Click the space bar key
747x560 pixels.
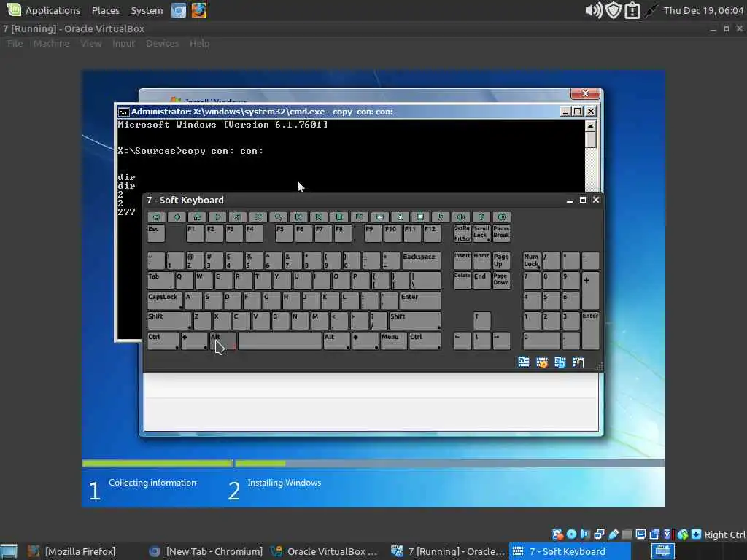279,341
